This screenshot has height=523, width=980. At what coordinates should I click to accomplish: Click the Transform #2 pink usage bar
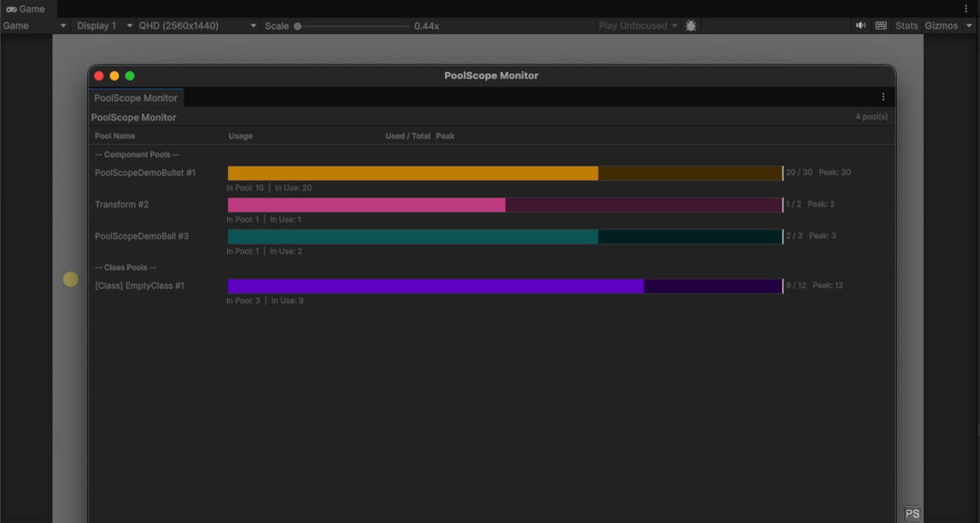[505, 205]
